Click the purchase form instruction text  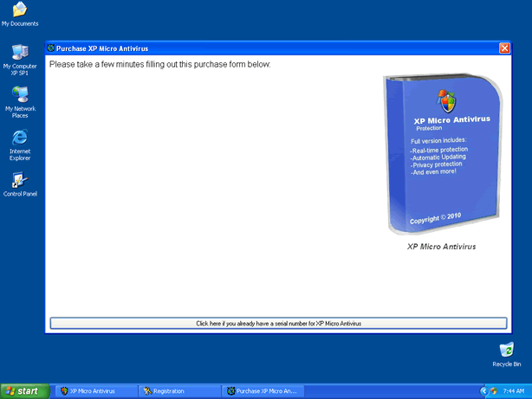(x=159, y=64)
